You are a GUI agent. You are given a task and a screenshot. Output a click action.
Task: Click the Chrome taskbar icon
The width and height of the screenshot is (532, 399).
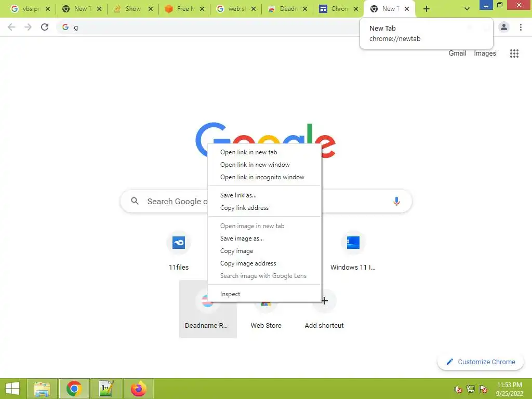point(74,389)
